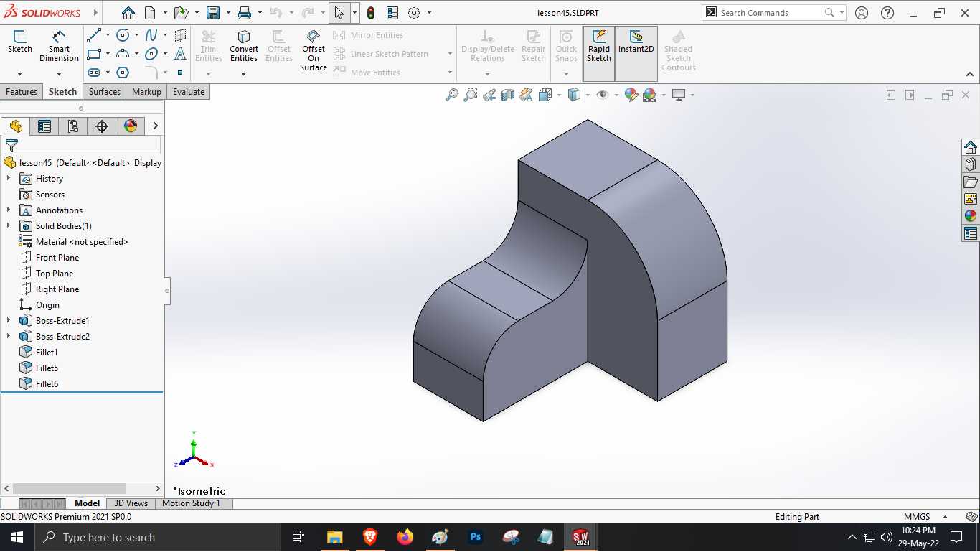
Task: Click the Section View icon
Action: coord(508,95)
